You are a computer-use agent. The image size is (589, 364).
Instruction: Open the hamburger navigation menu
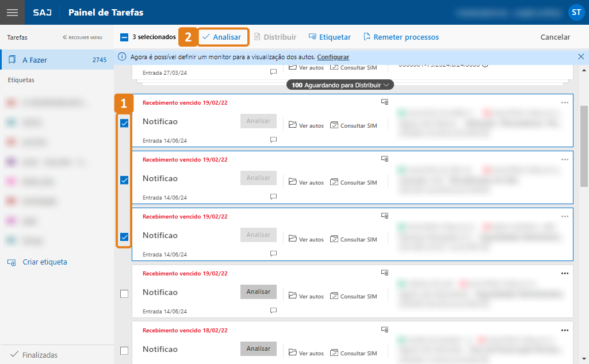(12, 12)
